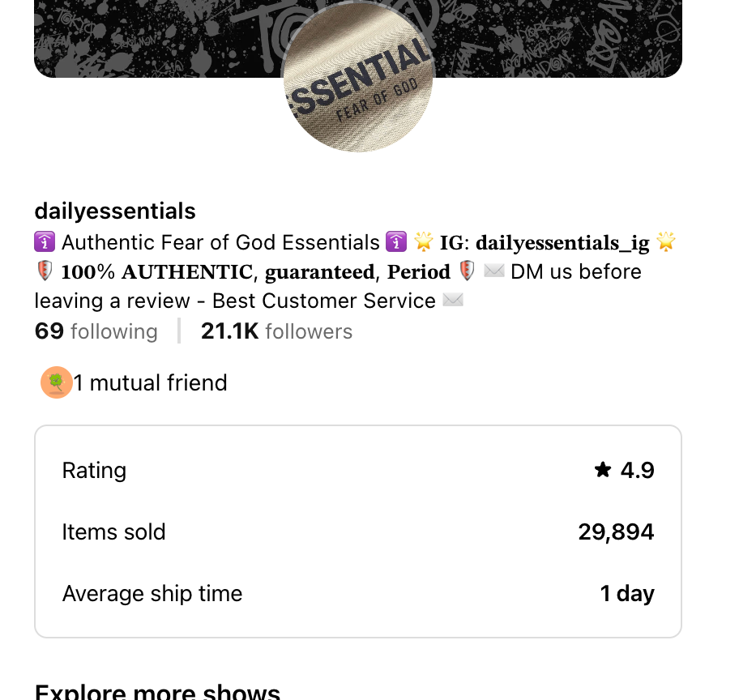Click the Average ship time row
739x700 pixels.
pos(152,594)
